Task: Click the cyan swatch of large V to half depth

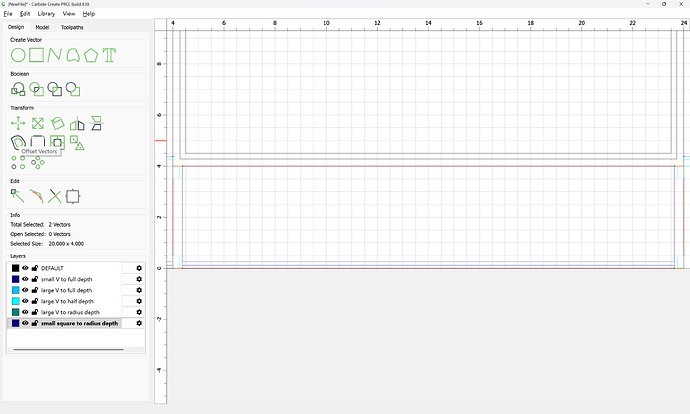Action: point(15,301)
